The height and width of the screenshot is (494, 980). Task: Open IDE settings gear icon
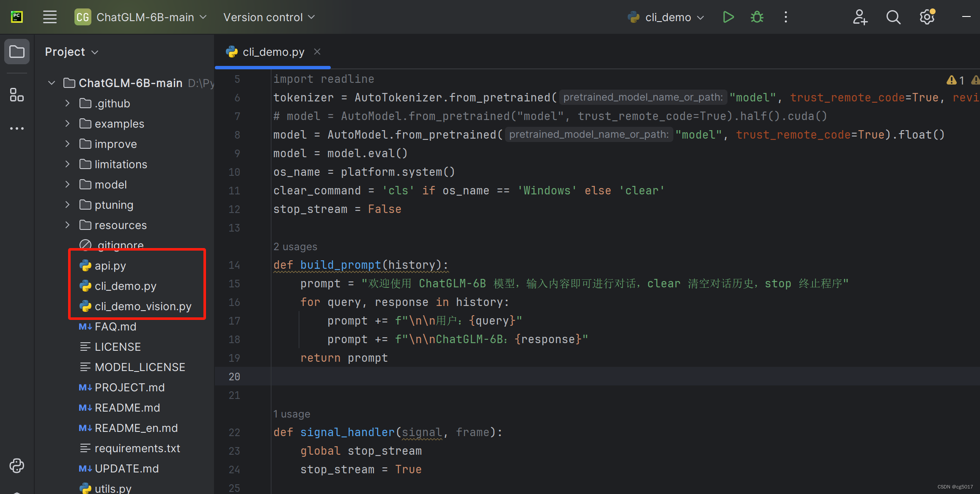[x=927, y=17]
